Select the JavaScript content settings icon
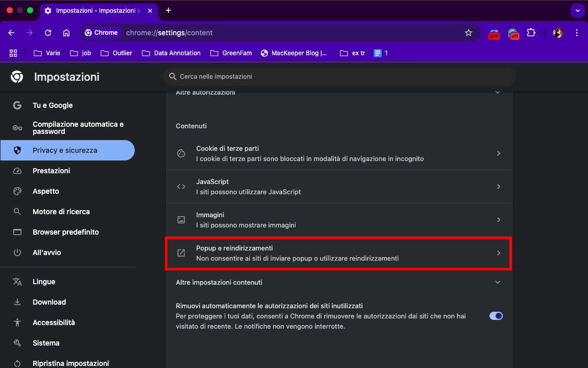Image resolution: width=588 pixels, height=368 pixels. (x=181, y=186)
